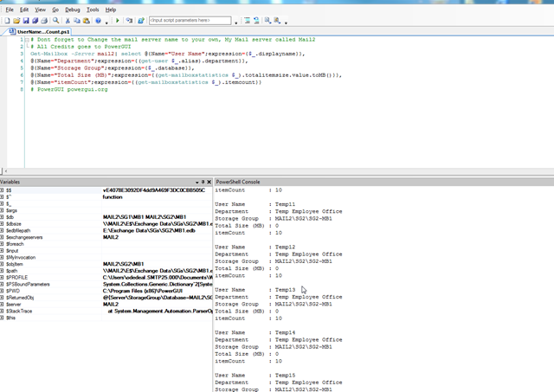Select the $ReturnedObj variable row
Screen dimensions: 554x392
pos(106,298)
